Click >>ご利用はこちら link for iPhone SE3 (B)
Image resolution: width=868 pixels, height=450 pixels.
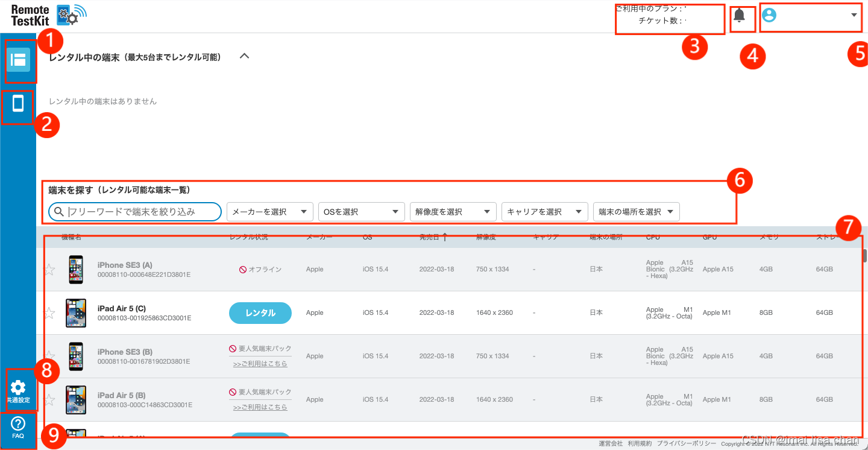point(260,364)
